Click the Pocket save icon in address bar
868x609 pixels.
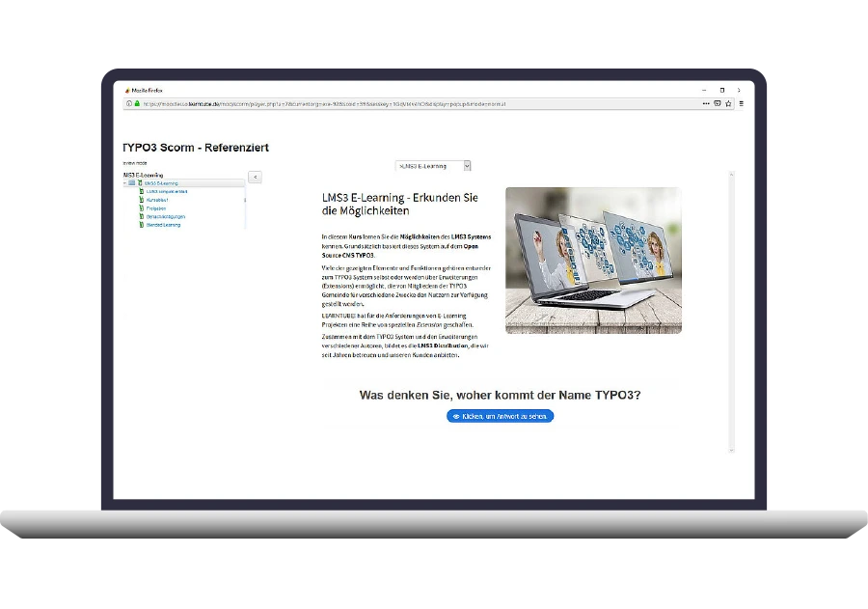718,103
